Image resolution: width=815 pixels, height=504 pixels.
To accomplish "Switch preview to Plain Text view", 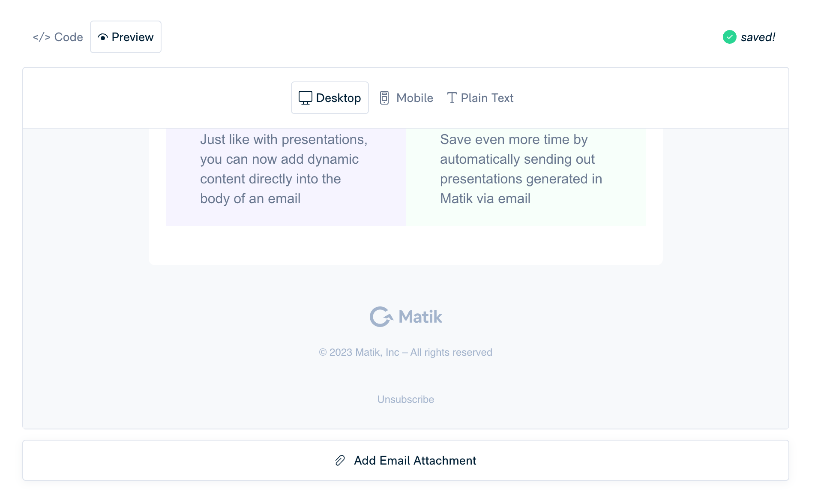I will pos(480,98).
